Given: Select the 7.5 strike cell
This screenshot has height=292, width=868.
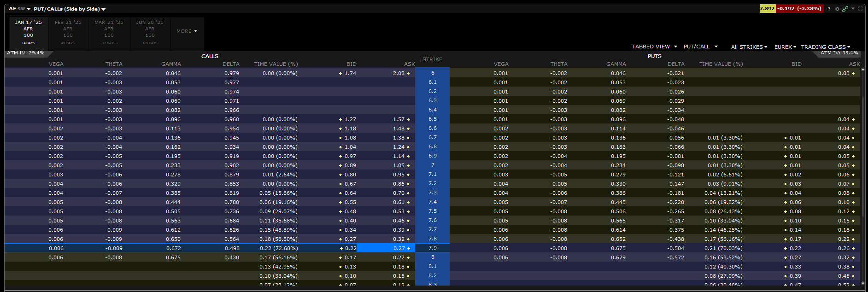Looking at the screenshot, I should click(432, 211).
